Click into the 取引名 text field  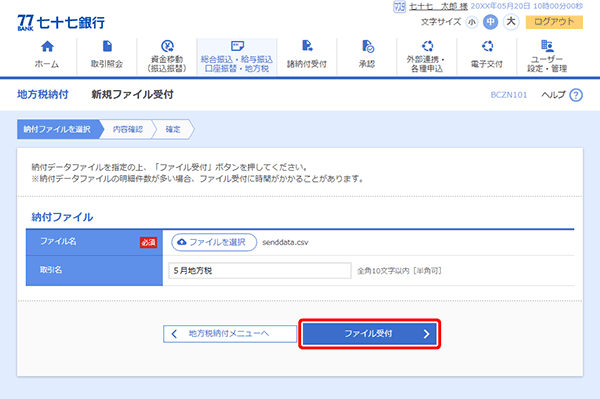pos(260,270)
